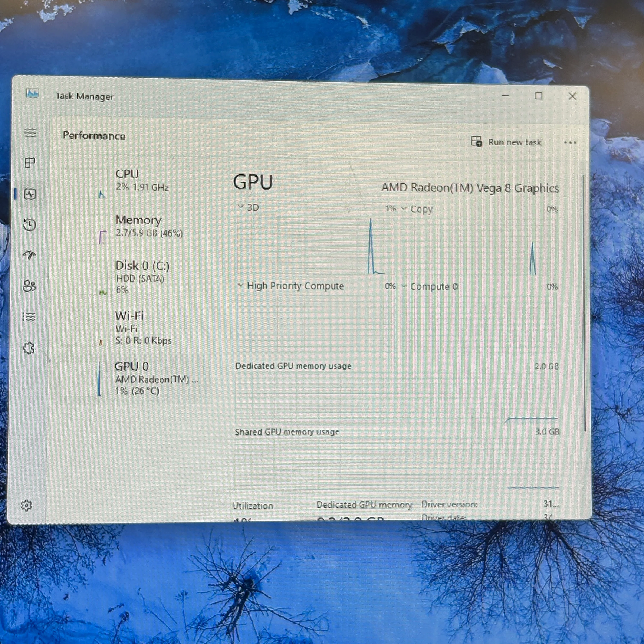The width and height of the screenshot is (644, 644).
Task: Select the Performance page icon
Action: coord(30,194)
